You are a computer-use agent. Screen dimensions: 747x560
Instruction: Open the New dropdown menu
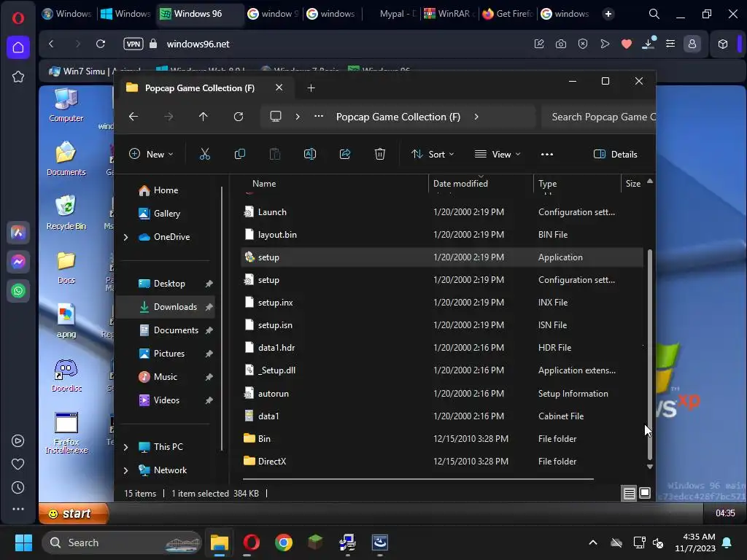pos(151,155)
